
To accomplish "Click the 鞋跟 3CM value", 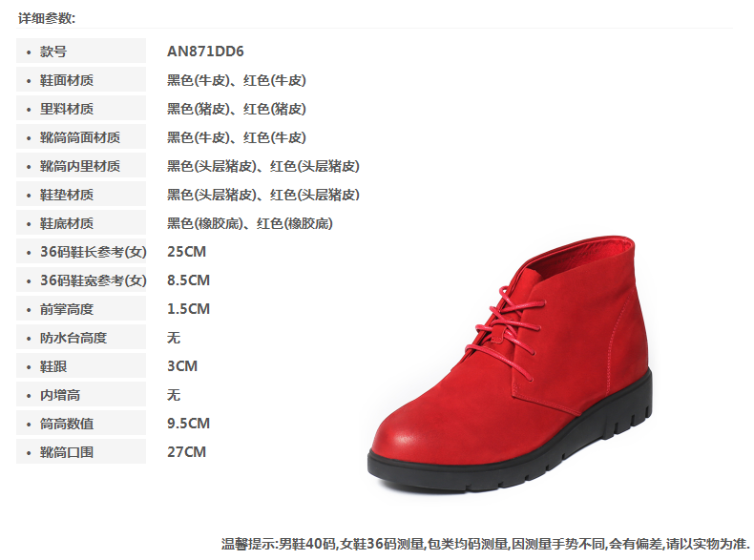I will 182,365.
